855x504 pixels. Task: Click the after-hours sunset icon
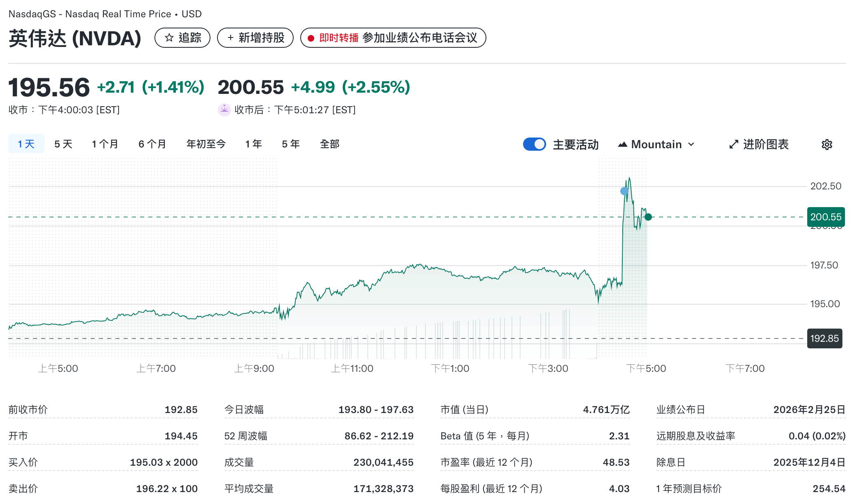pyautogui.click(x=224, y=110)
